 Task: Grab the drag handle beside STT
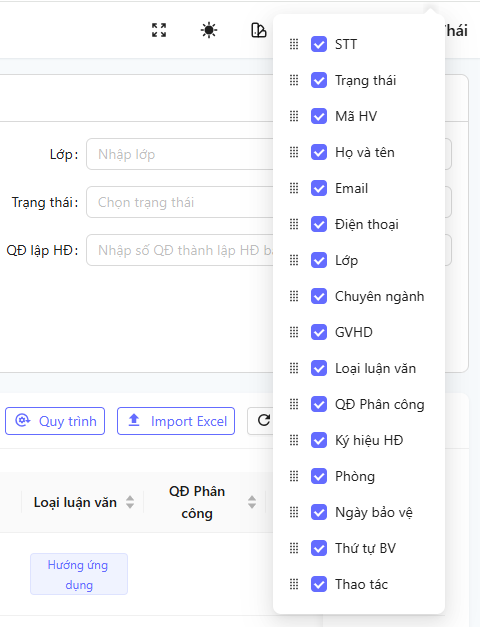click(x=294, y=44)
